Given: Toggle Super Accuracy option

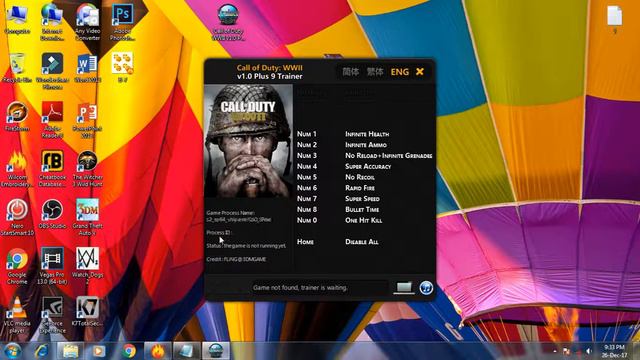Looking at the screenshot, I should pos(368,166).
